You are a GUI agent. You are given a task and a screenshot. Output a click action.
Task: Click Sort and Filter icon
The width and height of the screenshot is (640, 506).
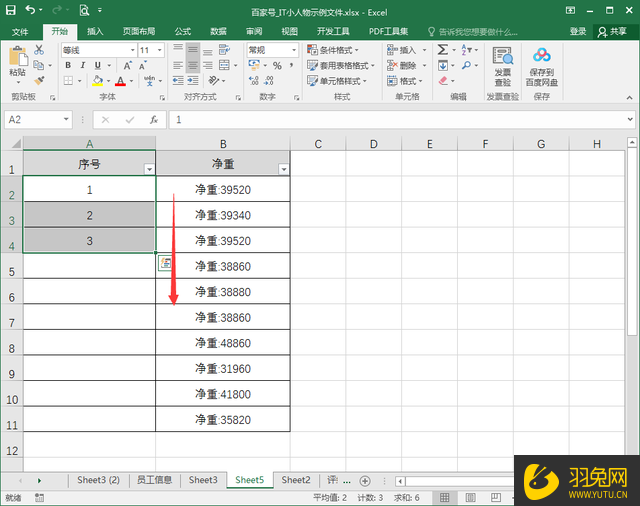(x=466, y=50)
